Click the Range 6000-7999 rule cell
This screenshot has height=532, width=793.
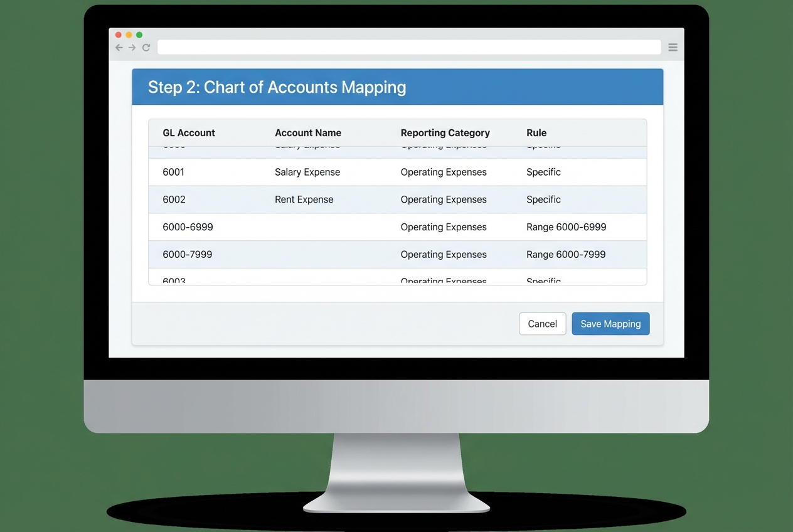[x=566, y=254]
